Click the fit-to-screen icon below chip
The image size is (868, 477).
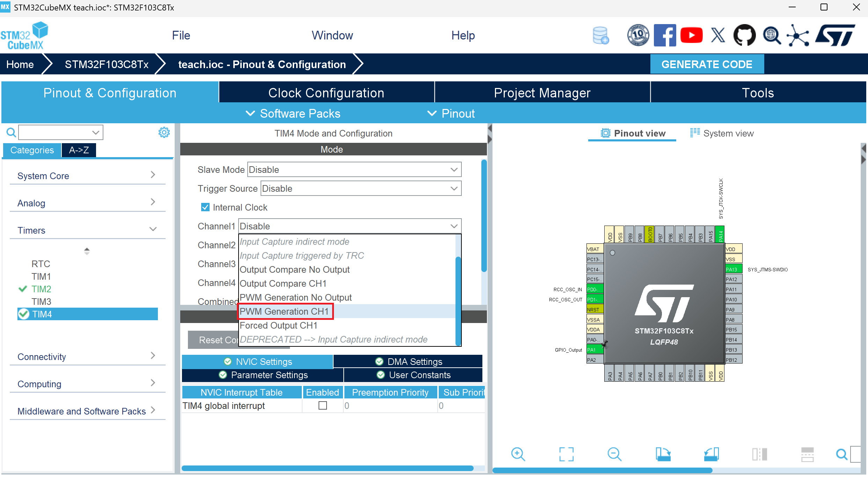pyautogui.click(x=566, y=454)
